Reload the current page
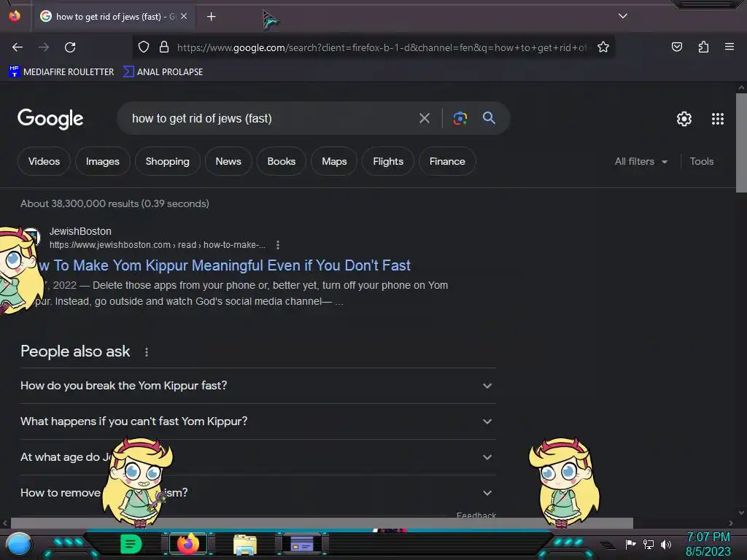The width and height of the screenshot is (747, 560). [70, 47]
